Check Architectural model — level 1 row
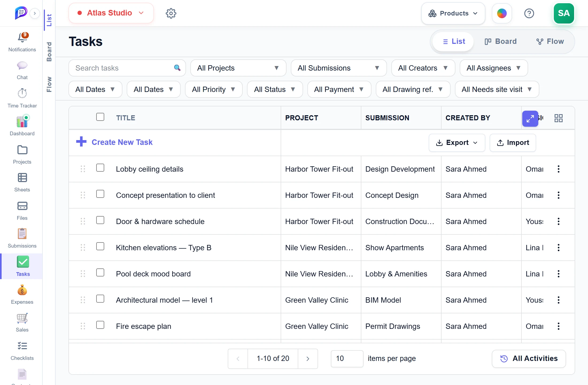 tap(100, 299)
